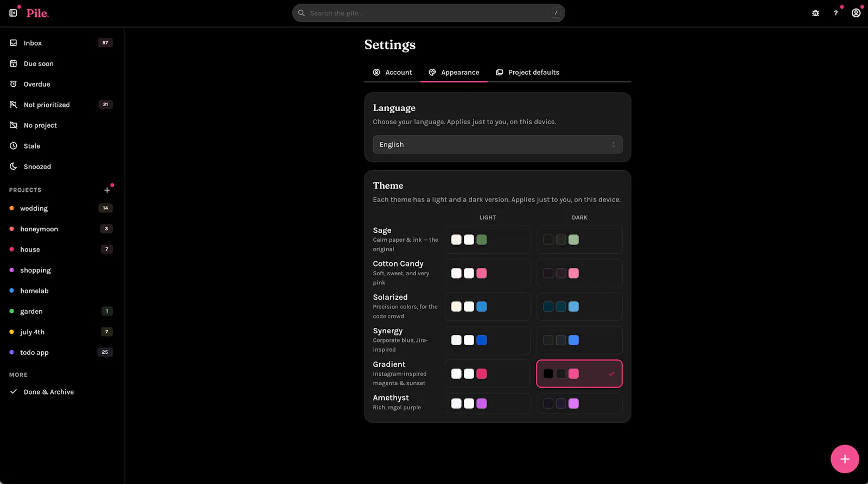
Task: Open the bug report icon
Action: pyautogui.click(x=815, y=13)
